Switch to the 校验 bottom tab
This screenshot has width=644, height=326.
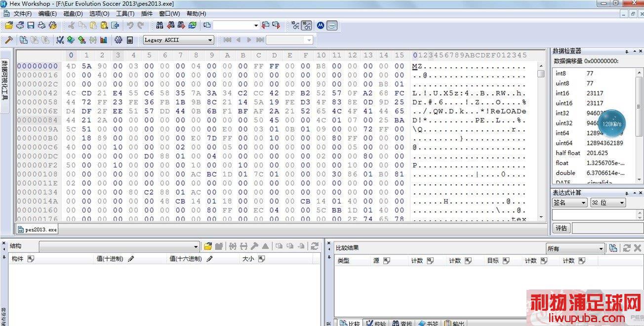point(375,323)
